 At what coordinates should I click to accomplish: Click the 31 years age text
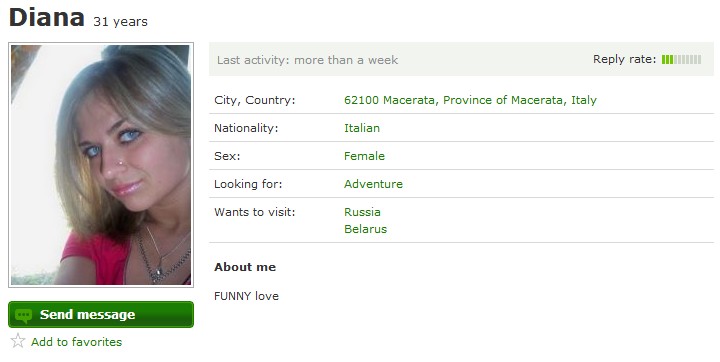point(120,22)
